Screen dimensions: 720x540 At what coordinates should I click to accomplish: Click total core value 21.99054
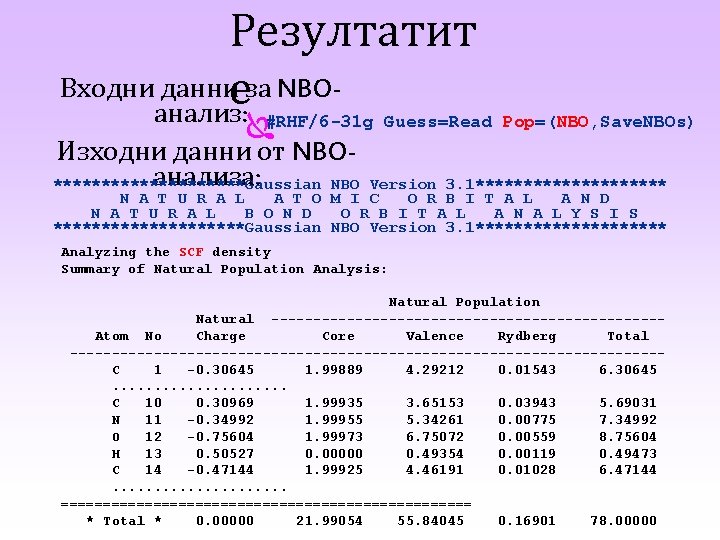(329, 521)
